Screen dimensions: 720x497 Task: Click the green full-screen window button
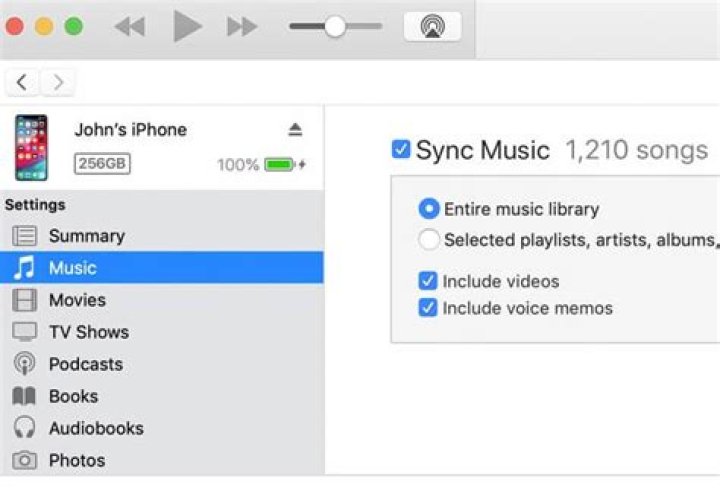click(73, 26)
